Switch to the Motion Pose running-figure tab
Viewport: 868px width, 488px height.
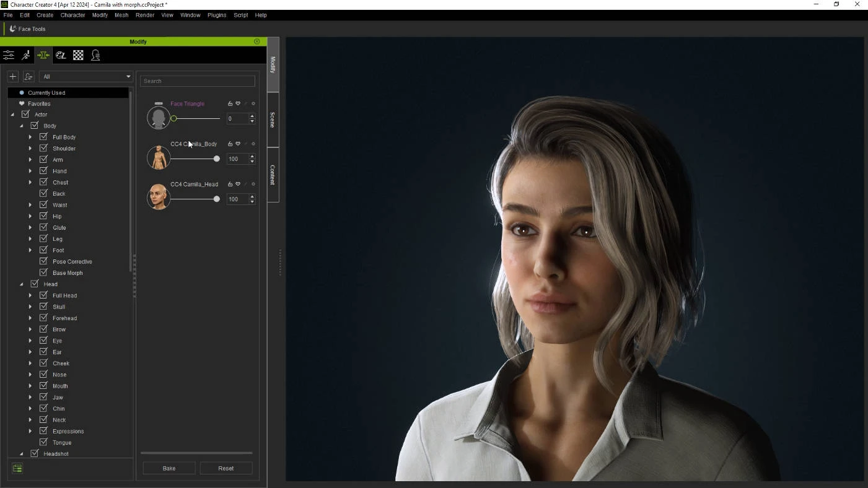coord(26,56)
